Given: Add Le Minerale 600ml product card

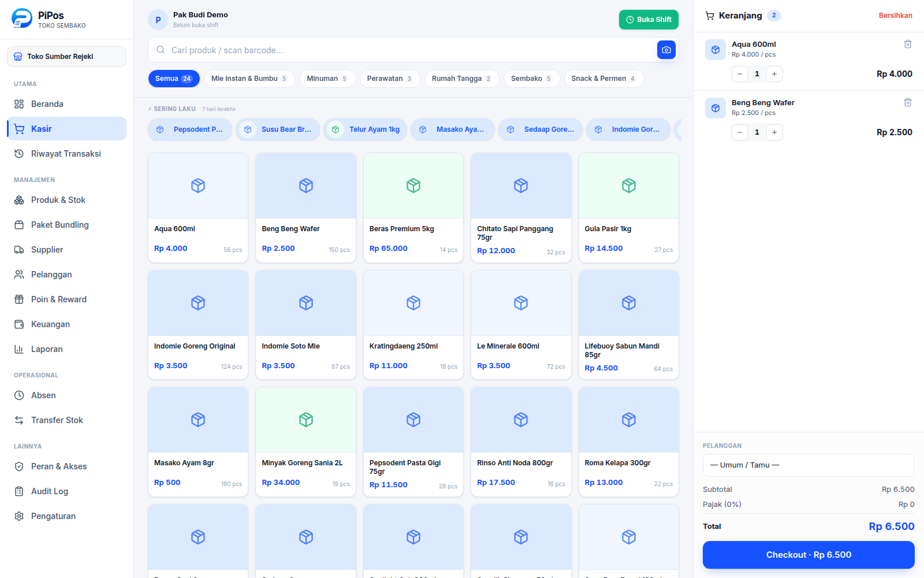Looking at the screenshot, I should (521, 325).
